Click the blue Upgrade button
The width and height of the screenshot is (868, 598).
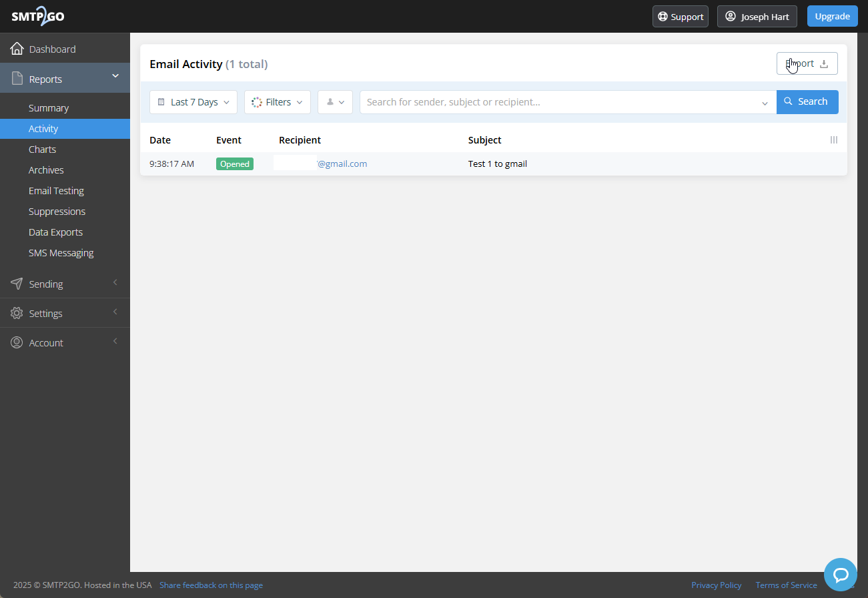click(832, 17)
